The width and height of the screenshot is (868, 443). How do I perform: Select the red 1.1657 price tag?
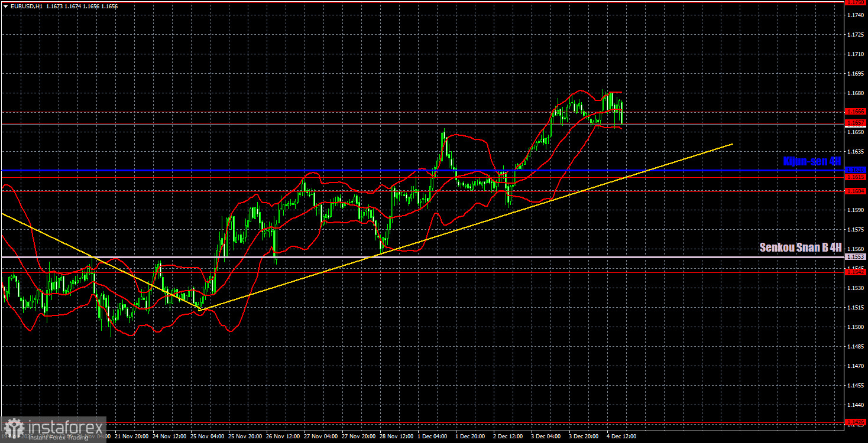click(x=856, y=123)
